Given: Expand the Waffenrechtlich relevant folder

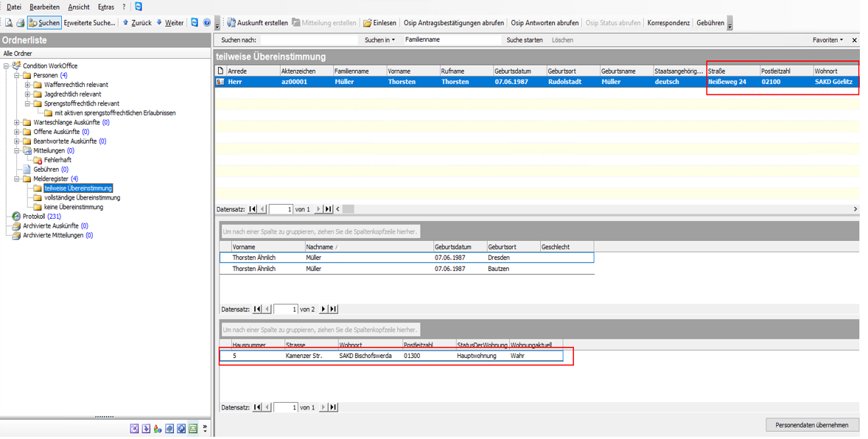Looking at the screenshot, I should tap(28, 85).
